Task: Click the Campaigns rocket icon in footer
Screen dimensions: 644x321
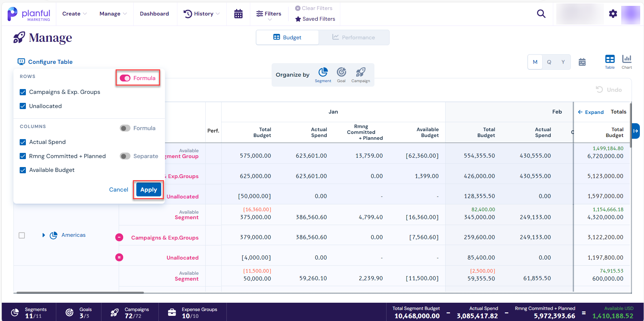Action: 115,312
